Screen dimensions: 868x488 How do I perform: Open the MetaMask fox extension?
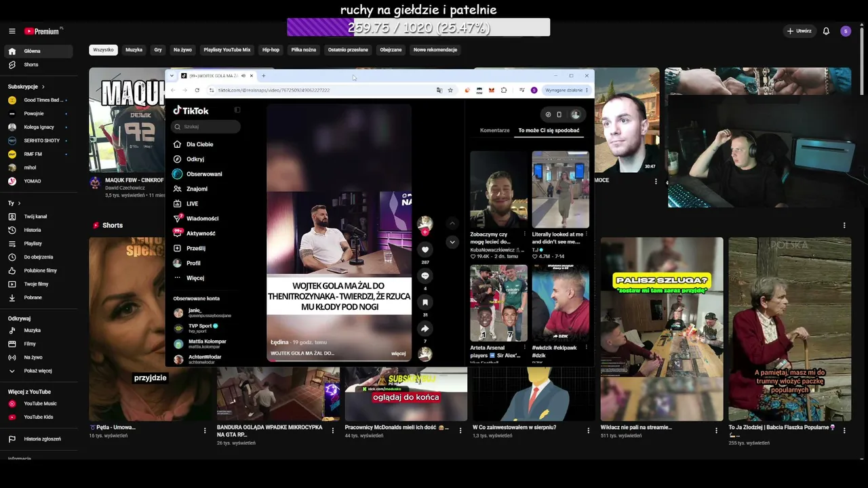pos(492,90)
